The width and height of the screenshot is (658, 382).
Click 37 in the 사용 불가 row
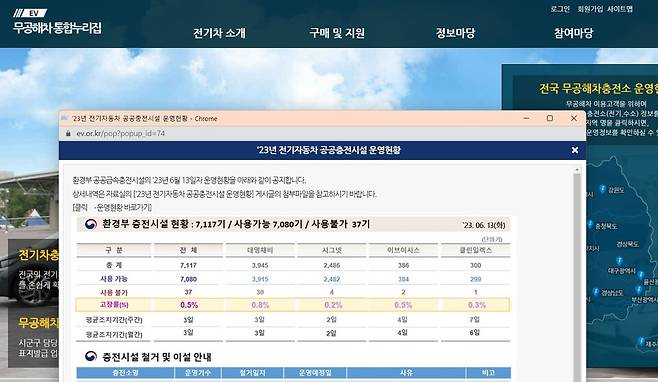click(188, 292)
